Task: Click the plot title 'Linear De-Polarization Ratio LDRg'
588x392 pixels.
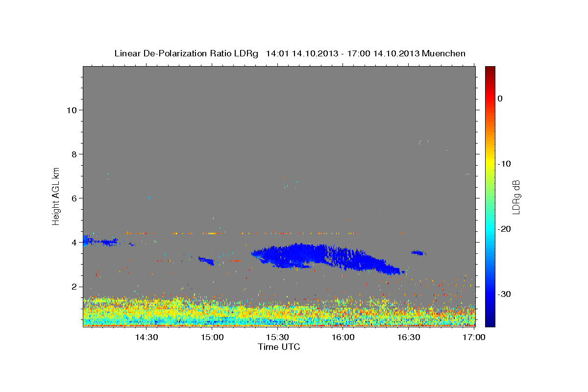Action: (186, 53)
